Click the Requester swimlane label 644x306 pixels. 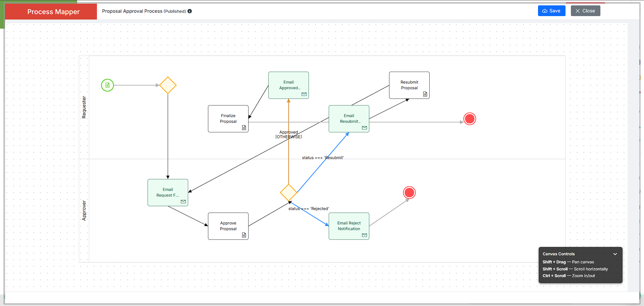tap(84, 107)
